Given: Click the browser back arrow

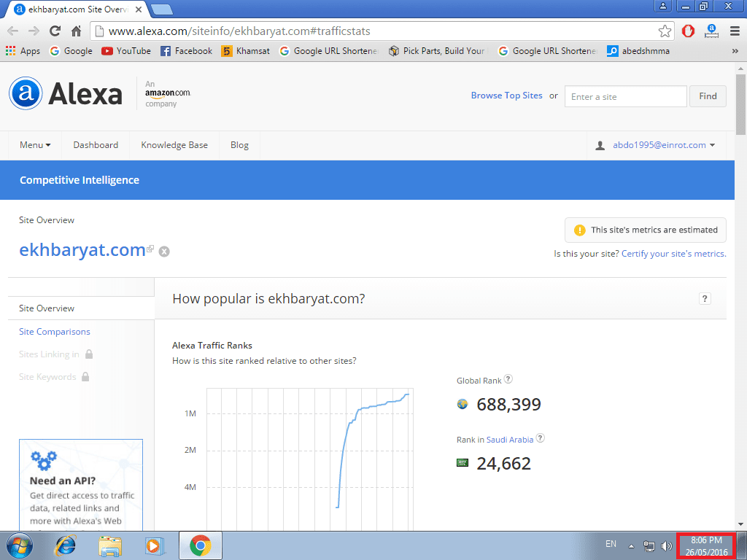Looking at the screenshot, I should point(13,31).
